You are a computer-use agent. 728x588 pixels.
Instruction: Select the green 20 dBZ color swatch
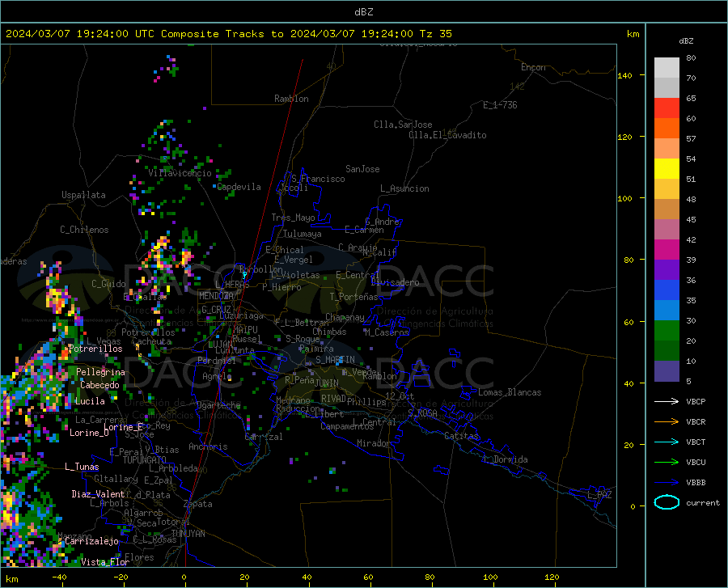coord(667,331)
